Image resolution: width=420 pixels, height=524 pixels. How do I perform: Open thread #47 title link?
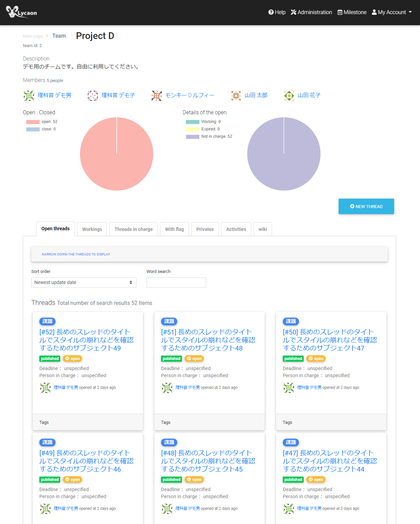coord(330,461)
